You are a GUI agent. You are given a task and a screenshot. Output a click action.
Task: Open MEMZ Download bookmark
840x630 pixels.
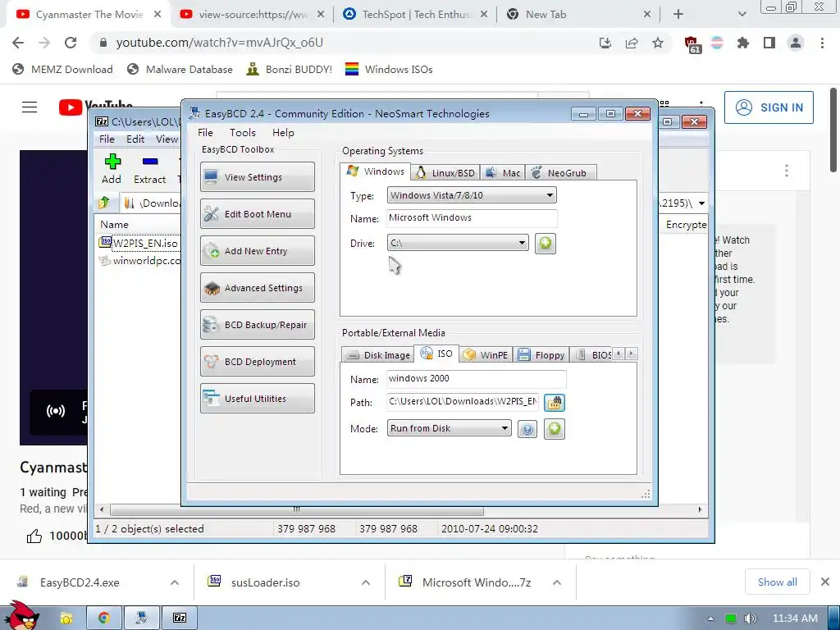[62, 69]
